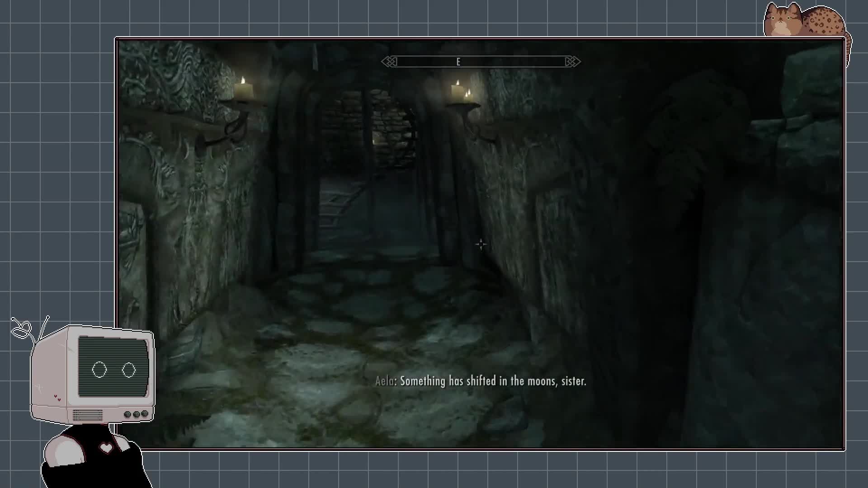This screenshot has height=488, width=868.
Task: Click the E direction marker on the compass
Action: [458, 62]
